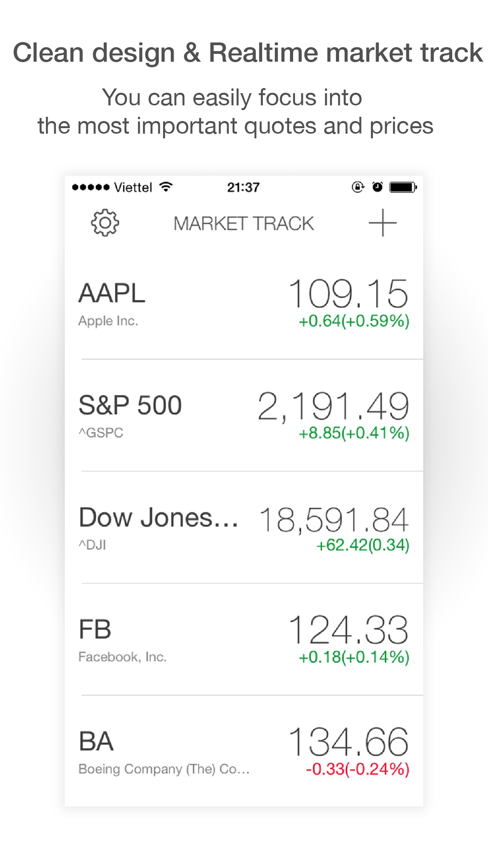Tap the 109.15 Apple price
Viewport: 488px width, 868px height.
[349, 294]
